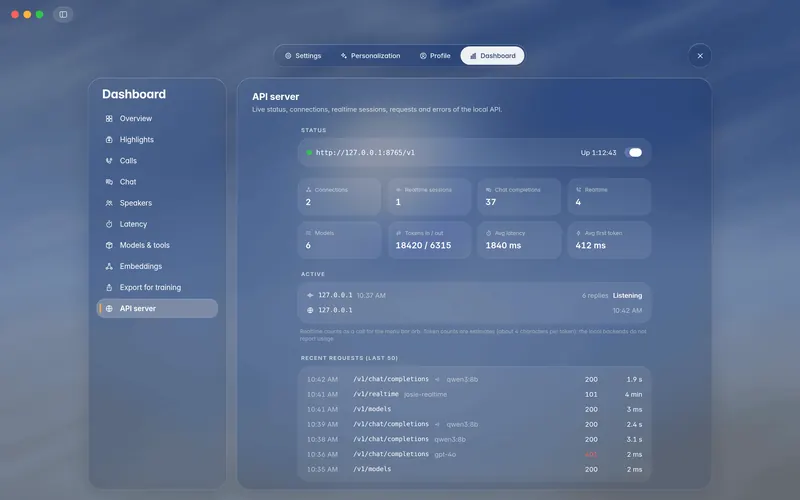Open the Latency section
The width and height of the screenshot is (800, 500).
tap(157, 224)
